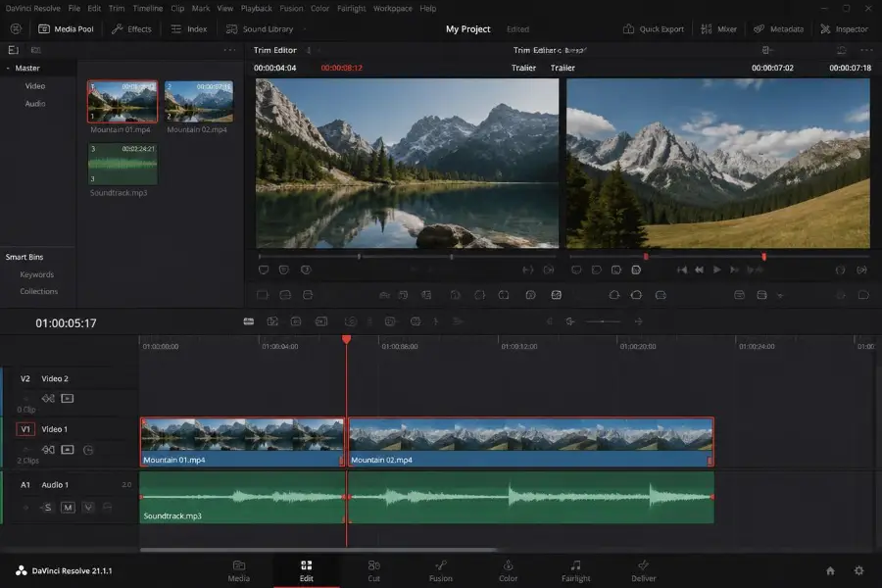The width and height of the screenshot is (882, 588).
Task: Open the Sound Library
Action: pos(260,28)
